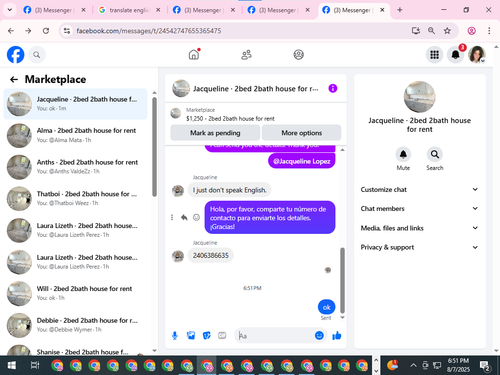Expand Privacy & support section
This screenshot has height=375, width=500.
(x=419, y=247)
